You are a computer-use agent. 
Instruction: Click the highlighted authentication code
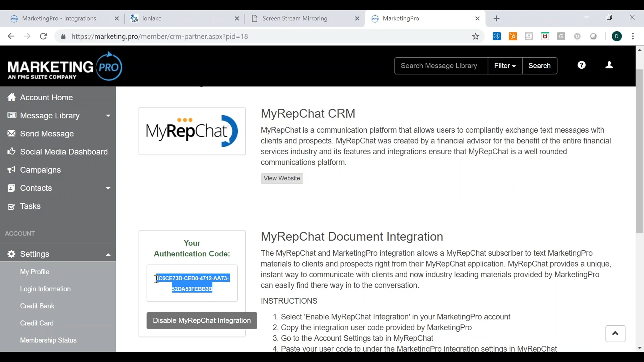click(x=192, y=283)
